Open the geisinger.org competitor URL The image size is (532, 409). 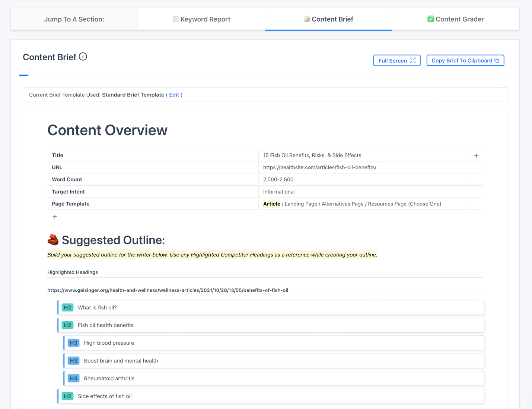(168, 290)
